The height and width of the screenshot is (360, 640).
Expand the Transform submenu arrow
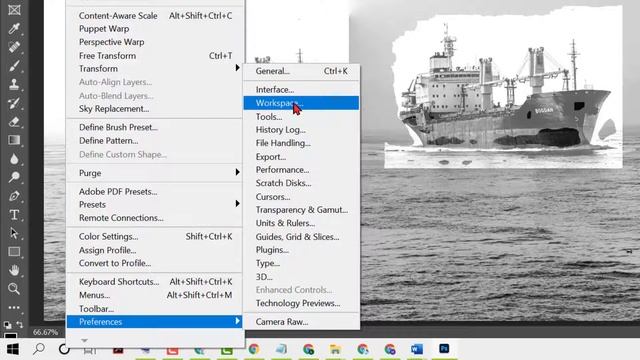(x=237, y=68)
